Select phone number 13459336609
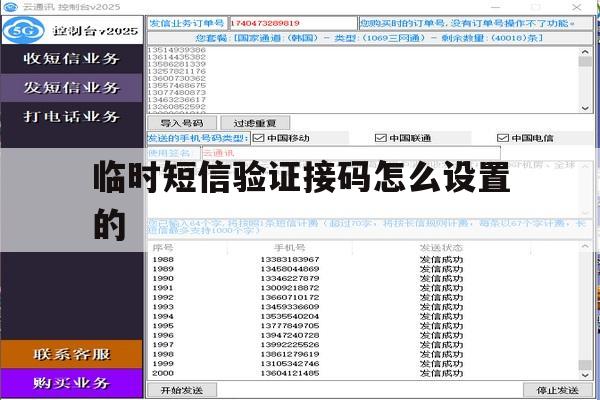Screen dimensions: 600x400 tap(290, 307)
